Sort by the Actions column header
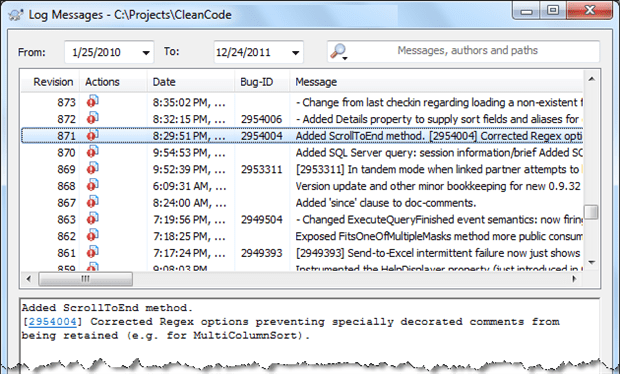Image resolution: width=620 pixels, height=374 pixels. tap(102, 82)
